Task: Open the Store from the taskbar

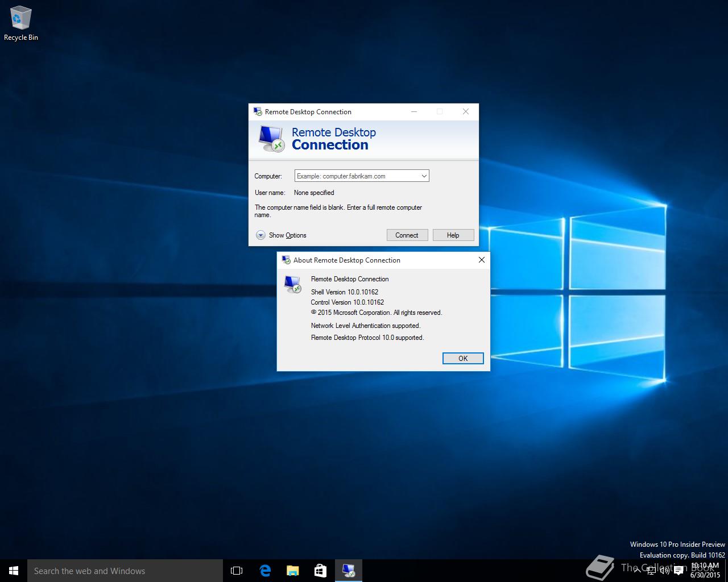Action: [x=320, y=571]
